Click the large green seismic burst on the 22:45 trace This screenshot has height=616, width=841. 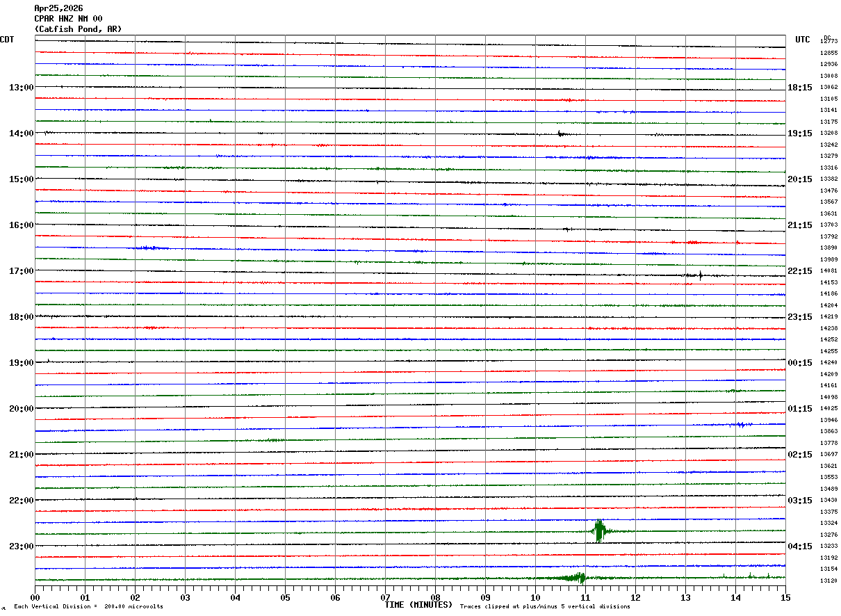coord(599,531)
